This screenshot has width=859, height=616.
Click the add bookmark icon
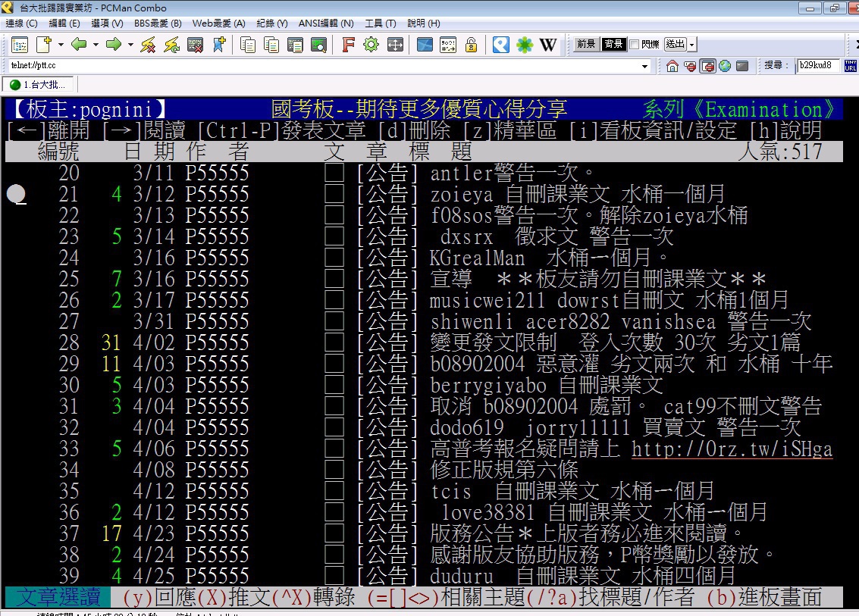tap(219, 45)
